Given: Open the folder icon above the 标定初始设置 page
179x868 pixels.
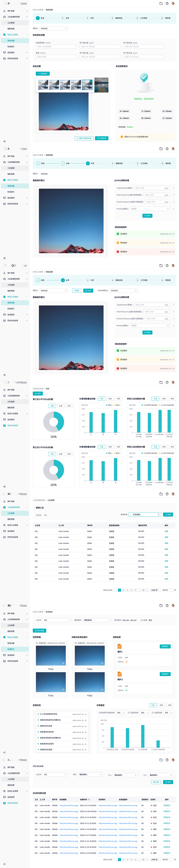Looking at the screenshot, I should point(161,3).
